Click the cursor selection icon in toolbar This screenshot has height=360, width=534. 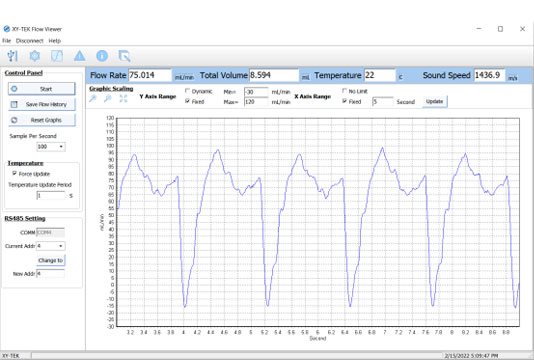(124, 56)
